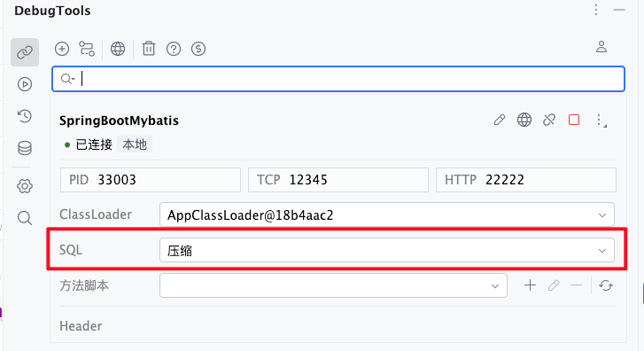Disconnect SpringBootMybatis with unlink icon
Screen dimensions: 644x351
pos(549,120)
